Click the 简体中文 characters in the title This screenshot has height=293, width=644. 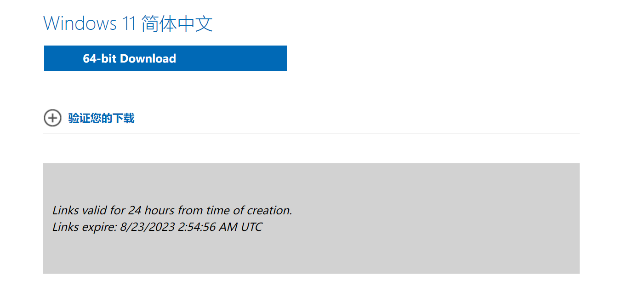pos(177,23)
